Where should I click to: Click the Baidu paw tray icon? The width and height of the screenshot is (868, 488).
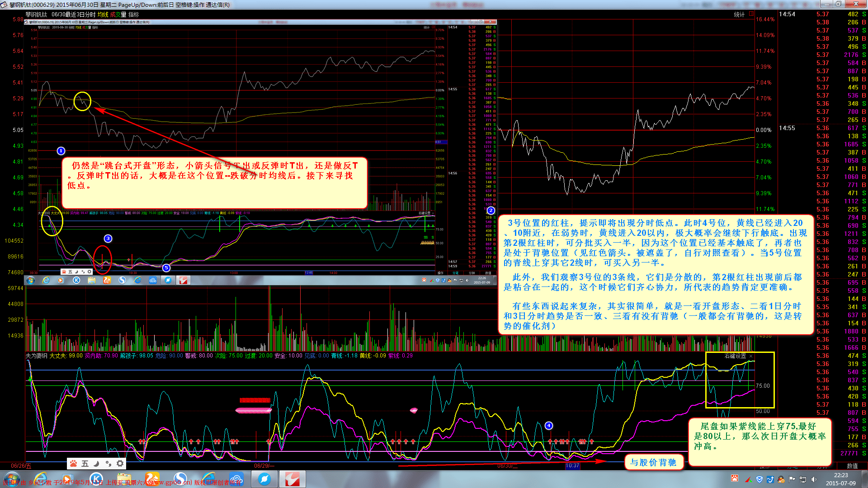735,479
